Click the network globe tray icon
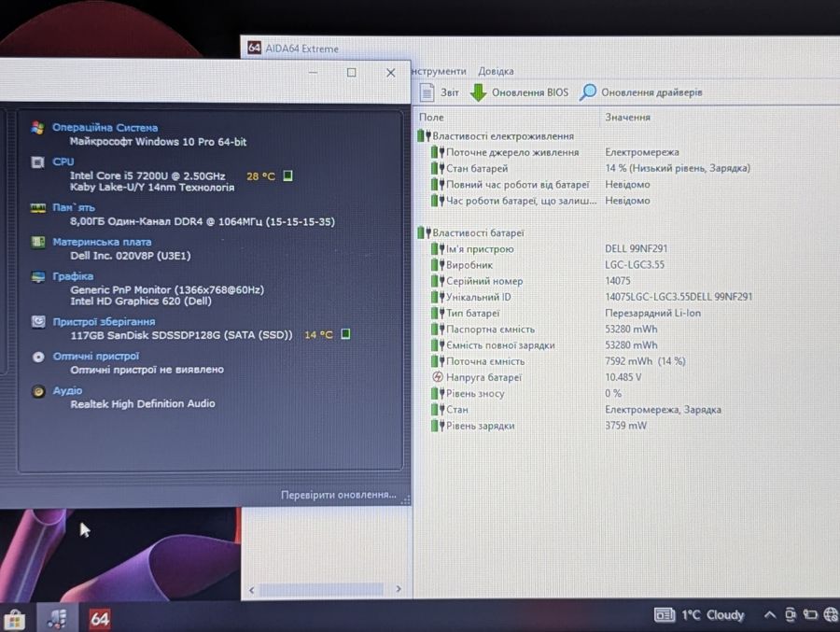 [831, 615]
